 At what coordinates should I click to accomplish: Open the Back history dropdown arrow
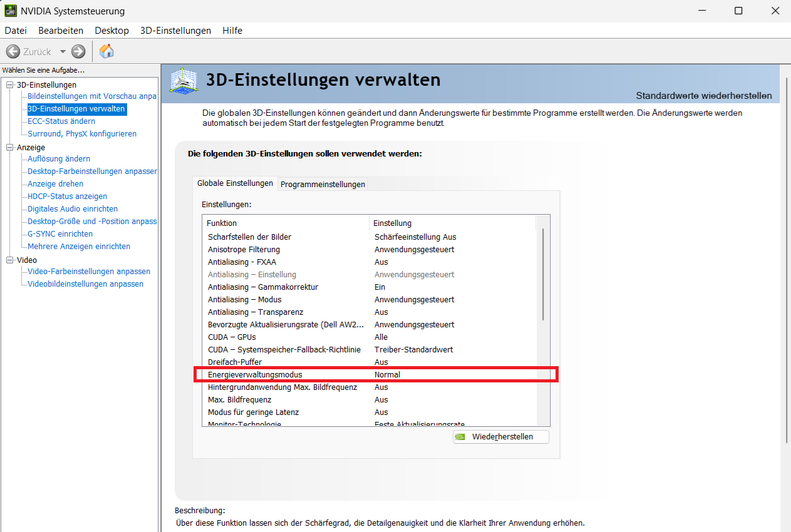point(63,52)
